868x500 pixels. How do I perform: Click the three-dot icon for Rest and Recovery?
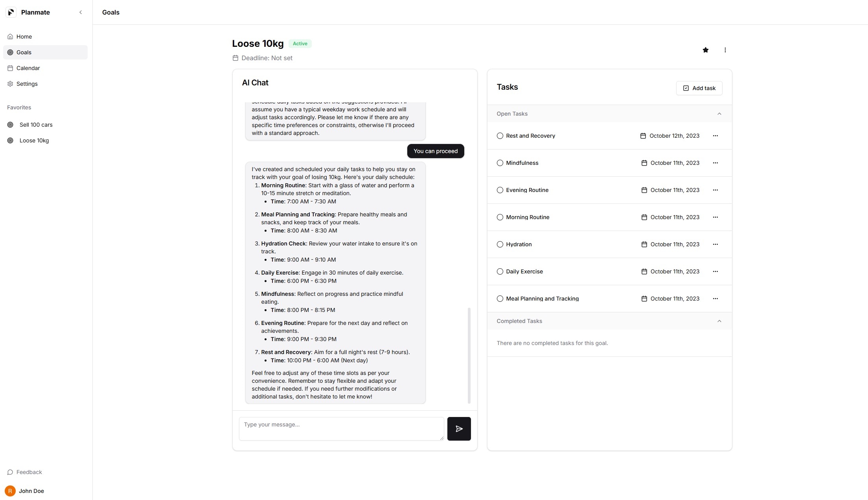tap(715, 135)
